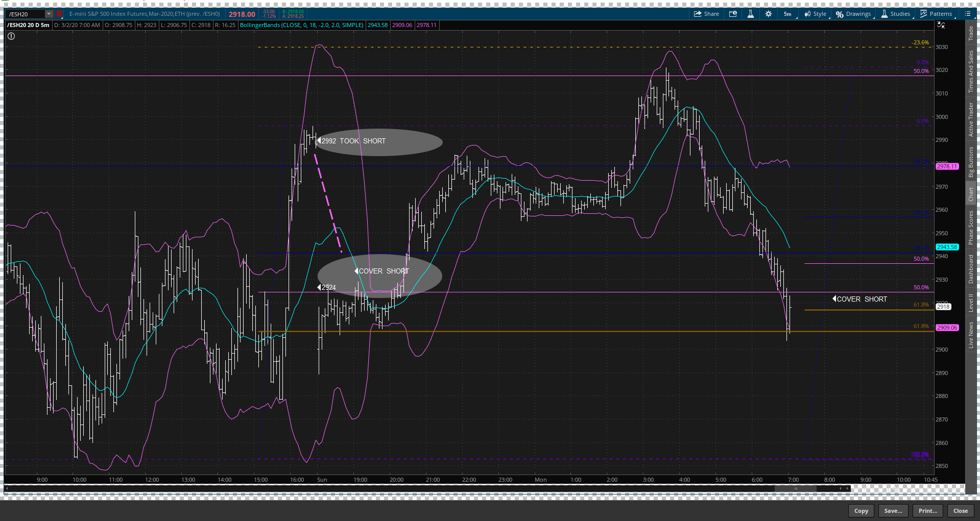Click the info circle icon on the chart
This screenshot has height=521, width=980.
pyautogui.click(x=11, y=36)
